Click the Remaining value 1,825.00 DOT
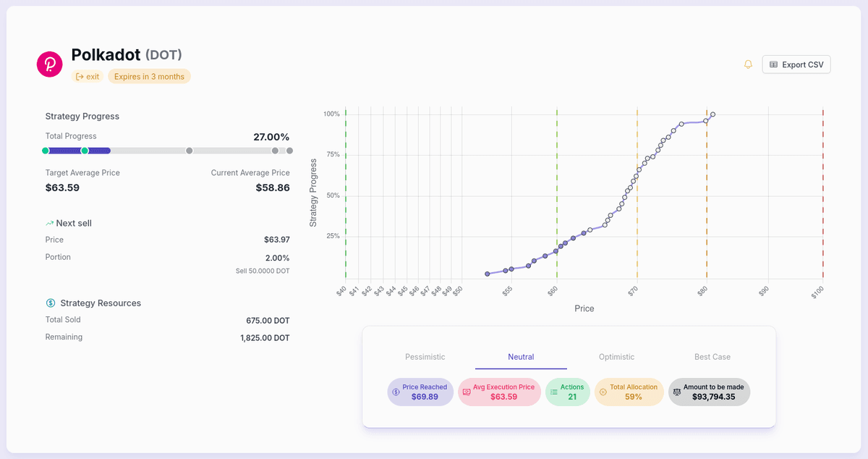Viewport: 868px width, 459px height. pos(265,338)
